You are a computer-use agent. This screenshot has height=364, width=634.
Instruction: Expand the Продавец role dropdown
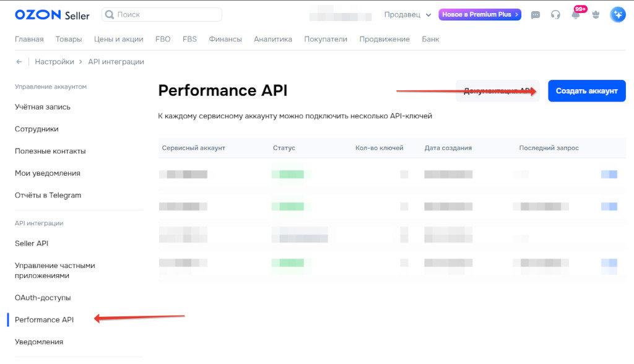pyautogui.click(x=407, y=15)
